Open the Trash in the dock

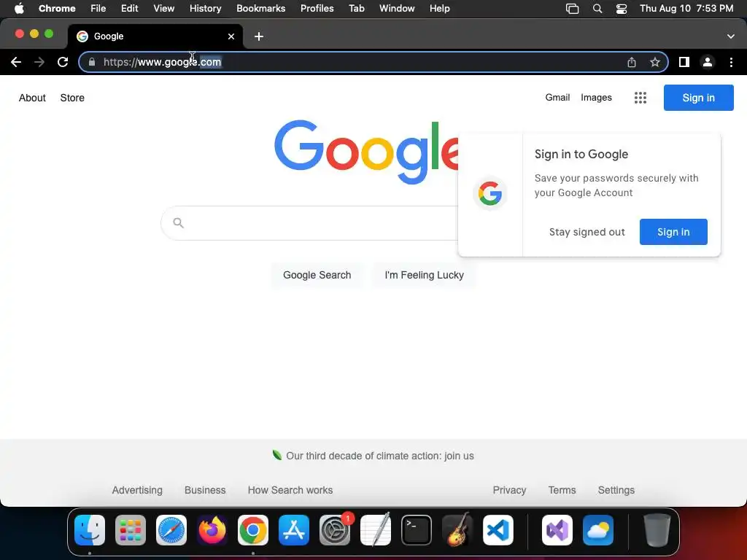[657, 530]
